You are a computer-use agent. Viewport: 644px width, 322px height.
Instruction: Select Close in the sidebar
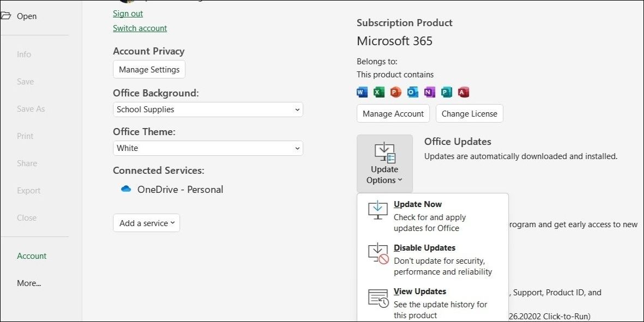[x=27, y=218]
